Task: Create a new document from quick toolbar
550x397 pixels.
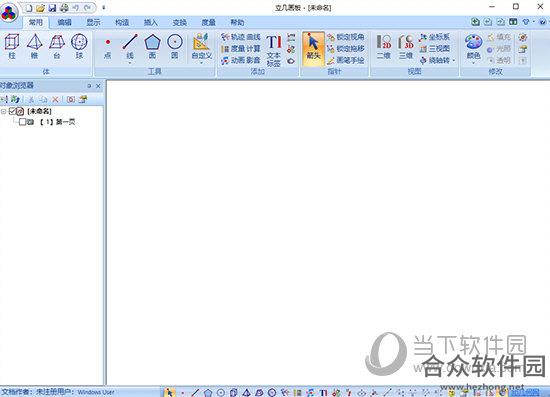Action: click(x=29, y=7)
